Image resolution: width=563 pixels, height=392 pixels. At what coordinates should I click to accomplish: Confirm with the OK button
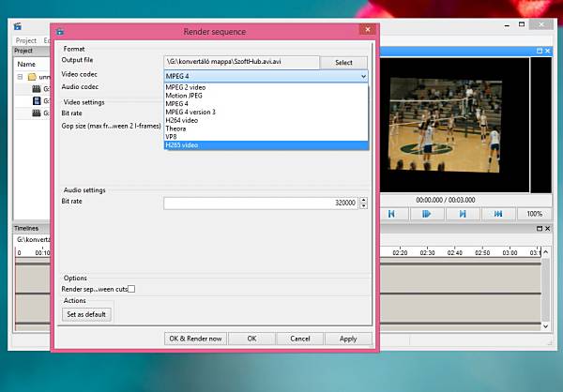251,339
